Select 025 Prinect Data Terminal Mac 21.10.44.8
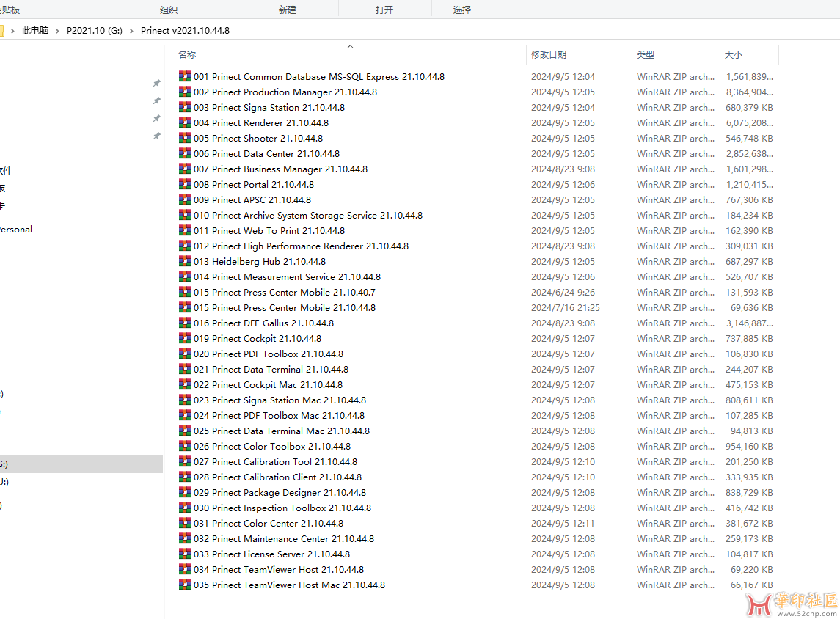This screenshot has height=619, width=840. (x=282, y=431)
